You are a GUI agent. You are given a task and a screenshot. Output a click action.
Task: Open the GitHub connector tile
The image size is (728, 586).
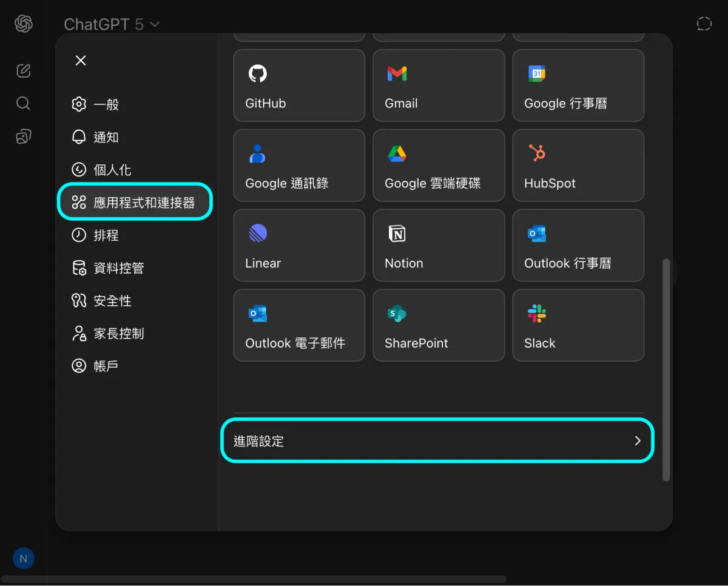(298, 86)
